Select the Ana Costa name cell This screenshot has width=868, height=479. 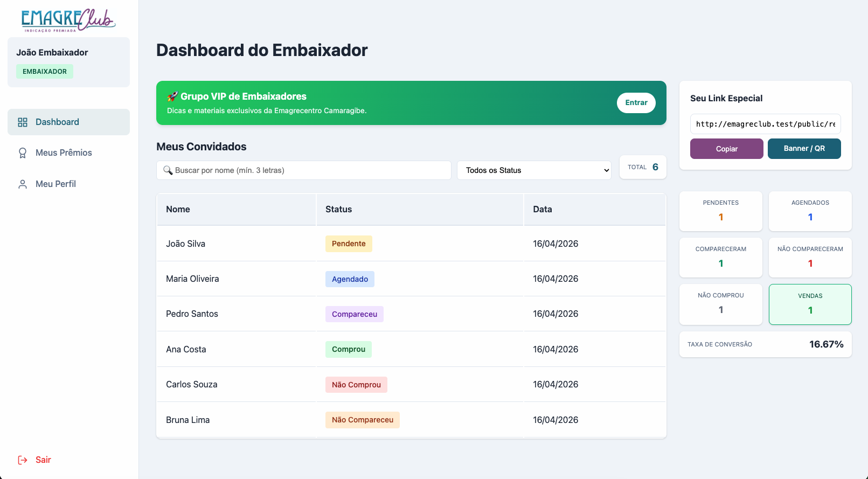(x=236, y=349)
